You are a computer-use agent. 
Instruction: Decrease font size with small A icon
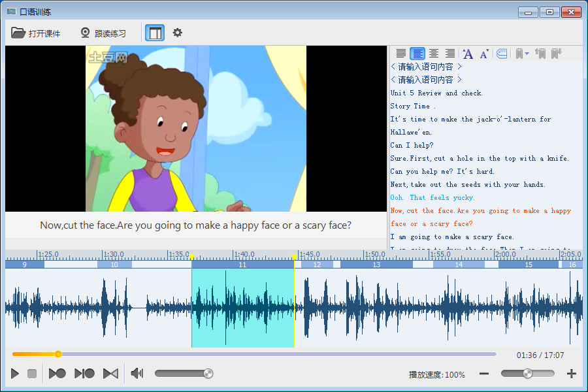pyautogui.click(x=484, y=54)
